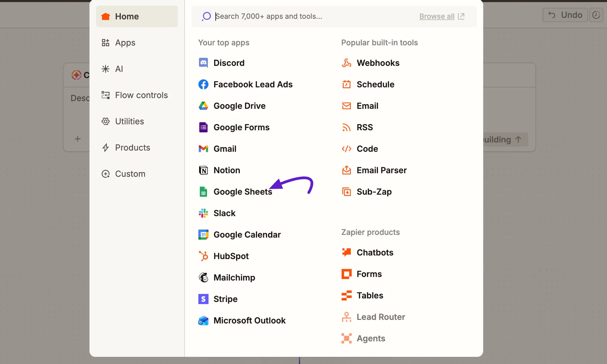Choose Forms from Zapier products
This screenshot has width=607, height=364.
[369, 274]
